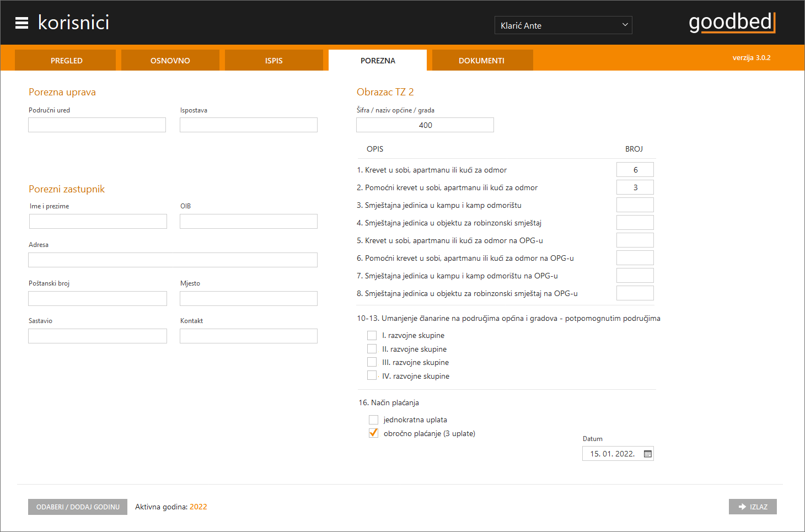This screenshot has width=805, height=532.
Task: Click the Obrazac TZ 2 heading
Action: pyautogui.click(x=385, y=92)
